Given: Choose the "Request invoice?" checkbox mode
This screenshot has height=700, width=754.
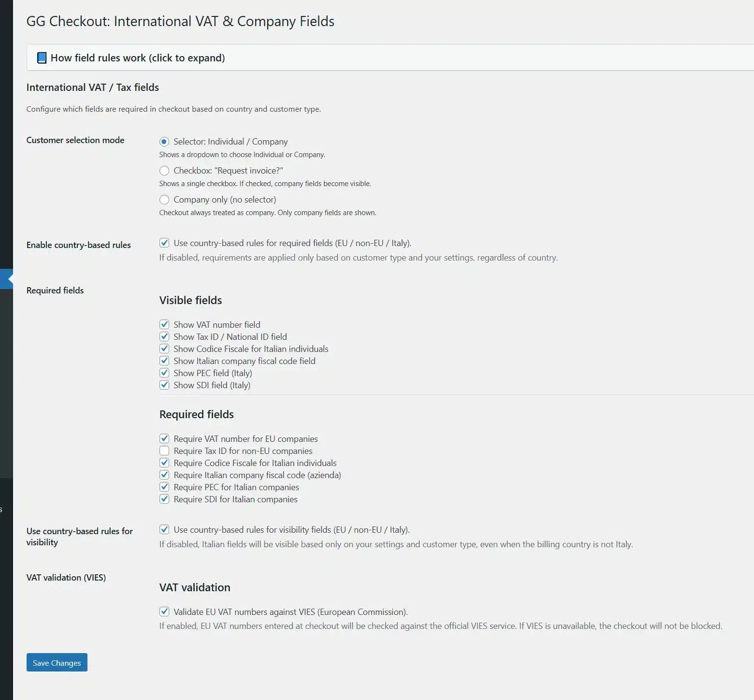Looking at the screenshot, I should point(164,171).
